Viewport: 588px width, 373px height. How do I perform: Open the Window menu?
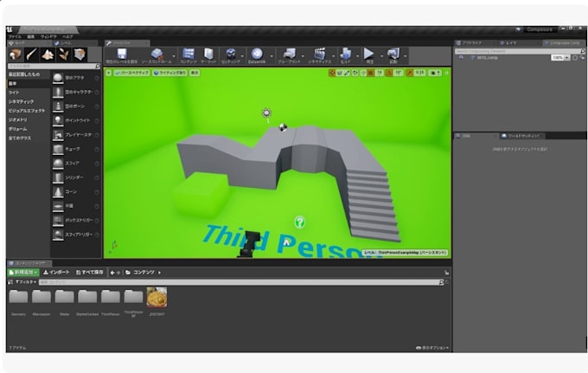[48, 36]
